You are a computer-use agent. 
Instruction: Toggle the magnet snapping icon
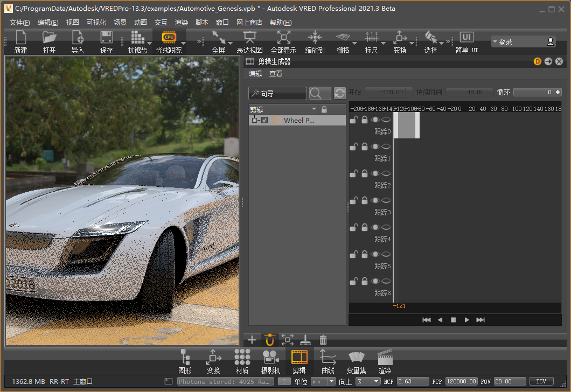(x=270, y=340)
